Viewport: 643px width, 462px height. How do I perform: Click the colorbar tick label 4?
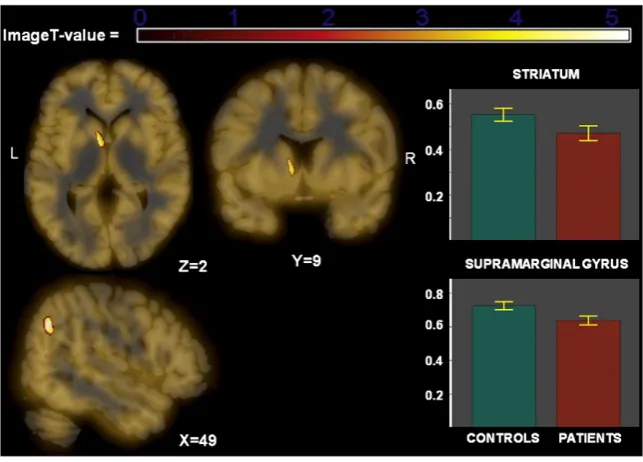click(516, 17)
